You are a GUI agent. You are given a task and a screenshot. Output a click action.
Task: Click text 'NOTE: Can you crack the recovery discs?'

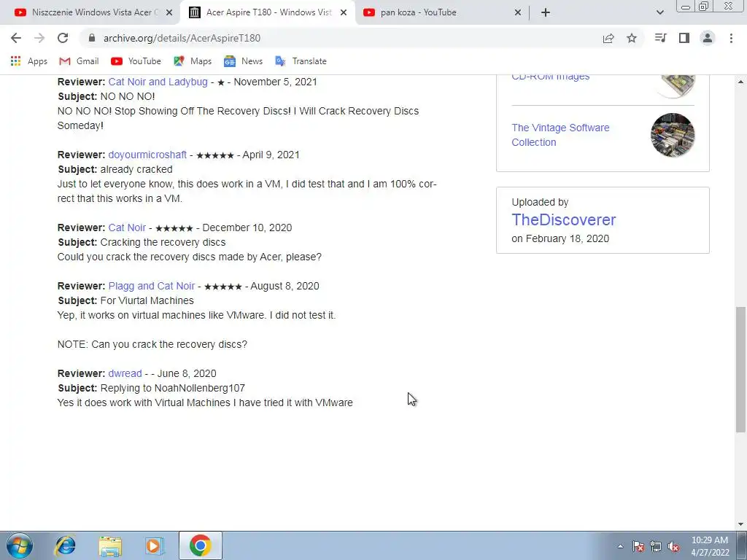(152, 344)
